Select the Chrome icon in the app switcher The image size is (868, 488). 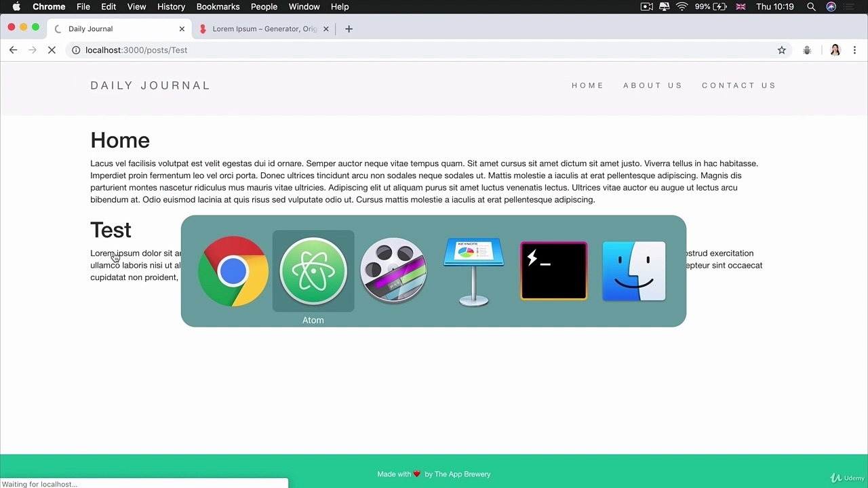[233, 271]
